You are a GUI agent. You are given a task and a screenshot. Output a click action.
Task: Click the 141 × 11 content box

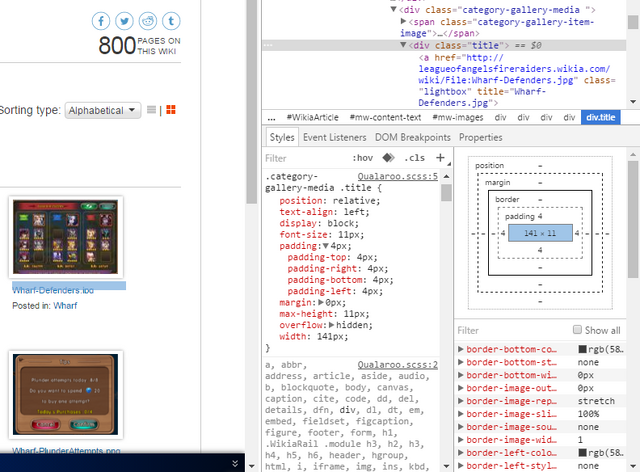coord(540,233)
